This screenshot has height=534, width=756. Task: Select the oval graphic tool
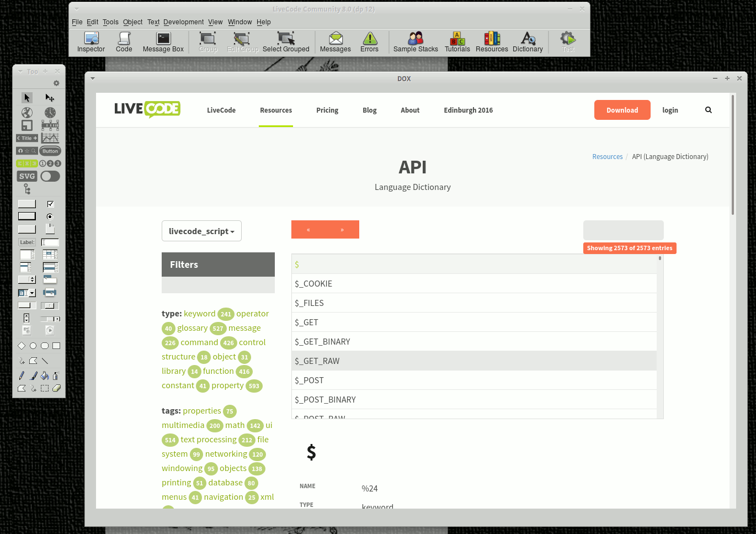tap(33, 346)
